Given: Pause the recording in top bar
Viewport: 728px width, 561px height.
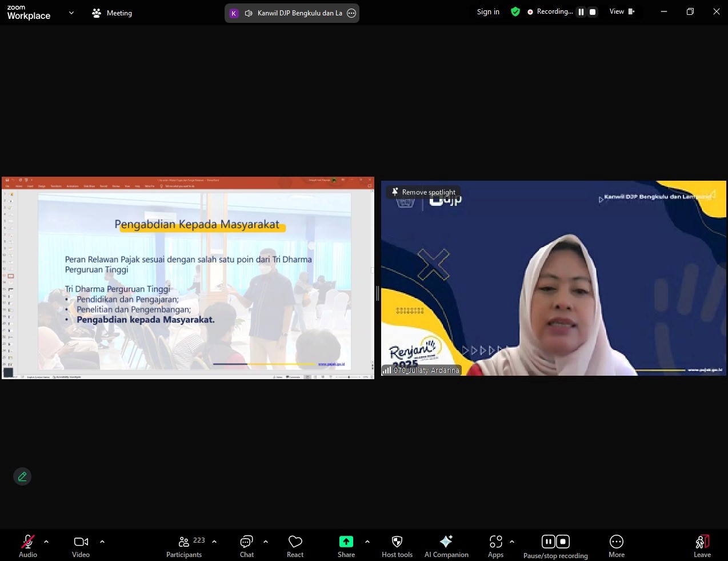Looking at the screenshot, I should tap(581, 12).
